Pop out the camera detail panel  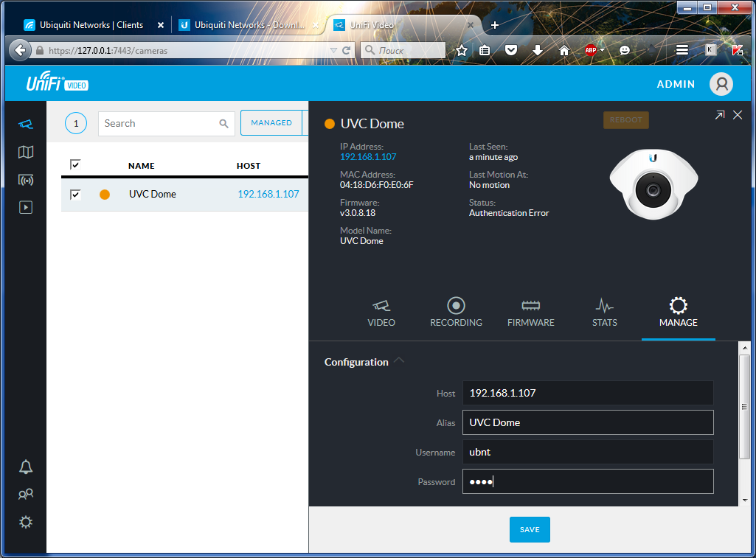coord(720,115)
